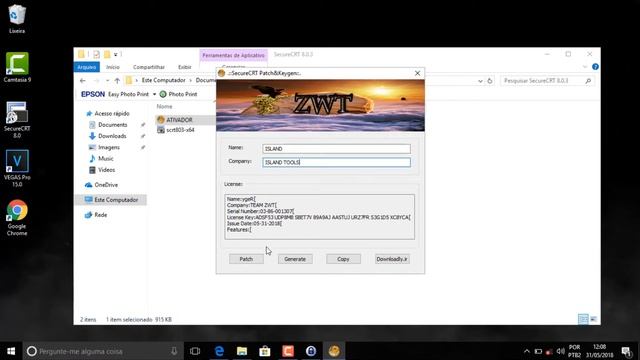
Task: Go up one folder level in Explorer
Action: pyautogui.click(x=117, y=80)
